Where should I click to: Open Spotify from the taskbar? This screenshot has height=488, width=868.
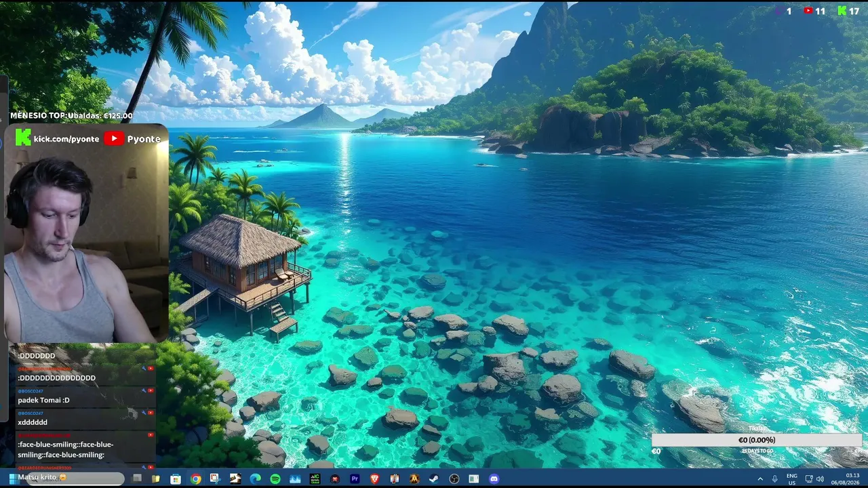pyautogui.click(x=275, y=479)
